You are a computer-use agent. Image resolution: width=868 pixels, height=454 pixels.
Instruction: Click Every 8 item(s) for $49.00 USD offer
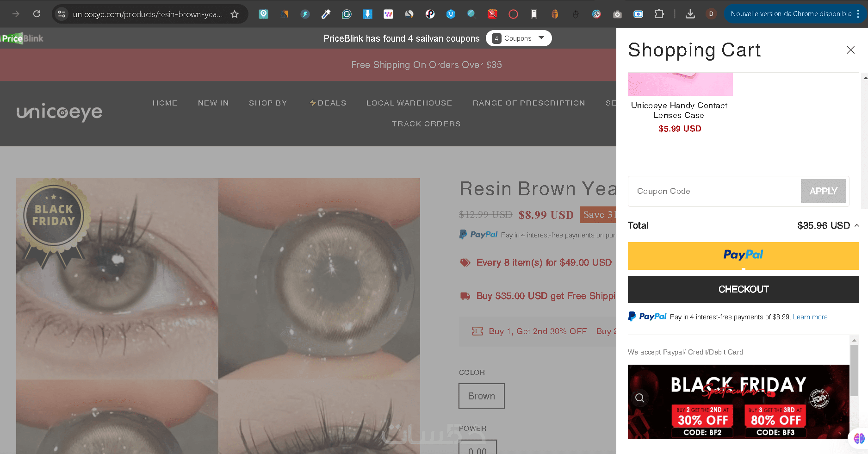544,263
